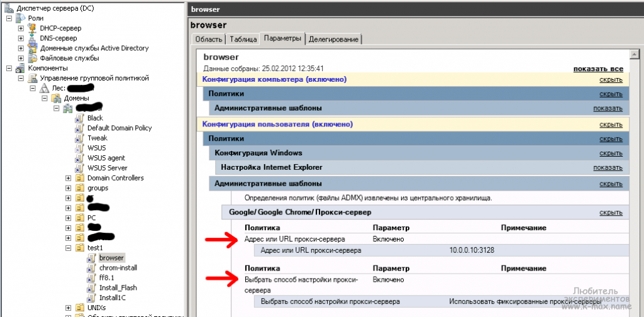Click the Управление групповой политикой icon
The height and width of the screenshot is (317, 644).
point(32,78)
